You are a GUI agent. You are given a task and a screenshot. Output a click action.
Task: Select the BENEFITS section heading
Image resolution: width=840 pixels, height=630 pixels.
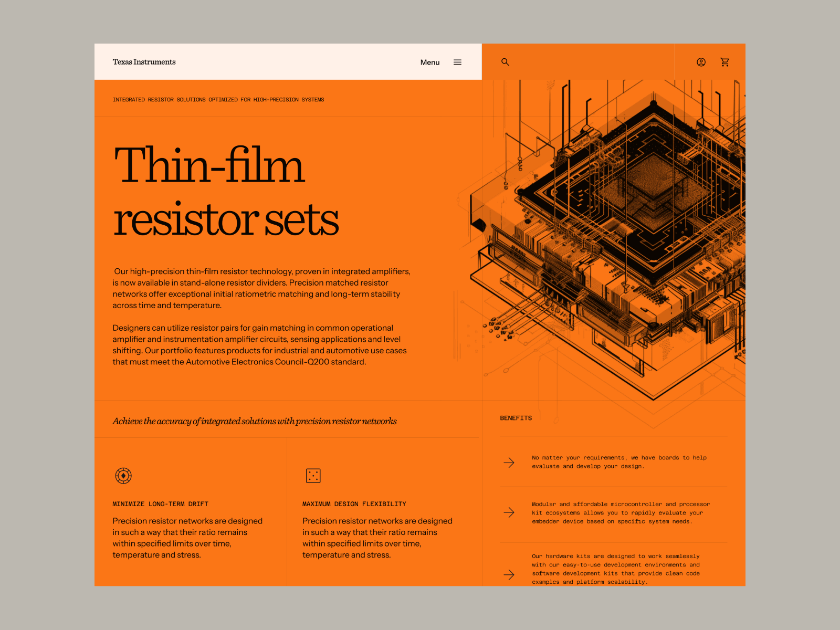click(x=515, y=418)
